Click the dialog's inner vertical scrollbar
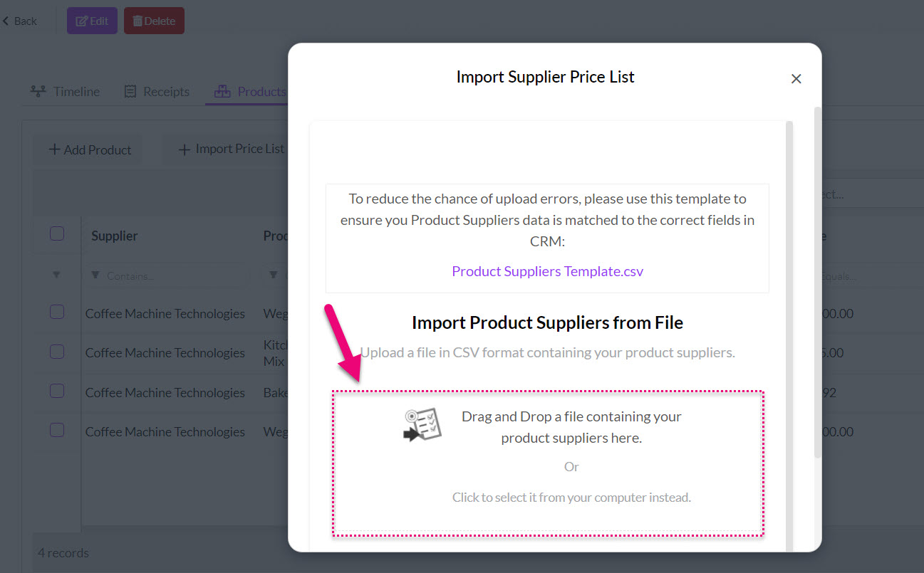This screenshot has width=924, height=573. [789, 335]
